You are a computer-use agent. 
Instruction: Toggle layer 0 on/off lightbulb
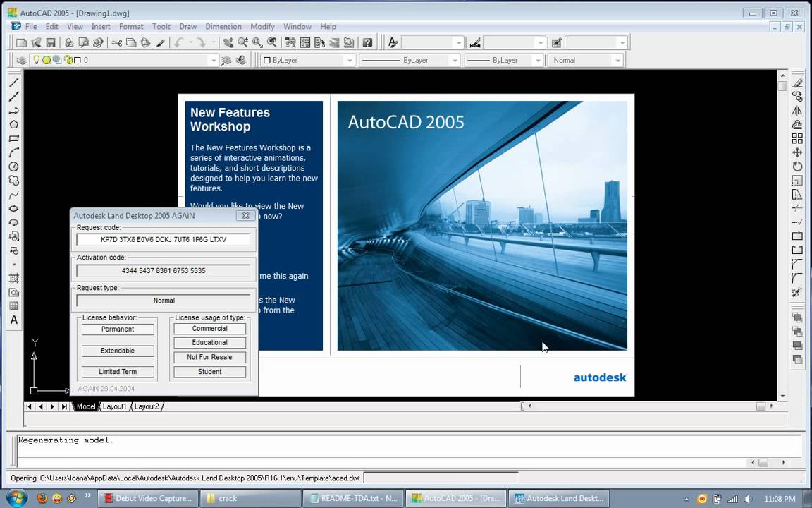coord(36,60)
